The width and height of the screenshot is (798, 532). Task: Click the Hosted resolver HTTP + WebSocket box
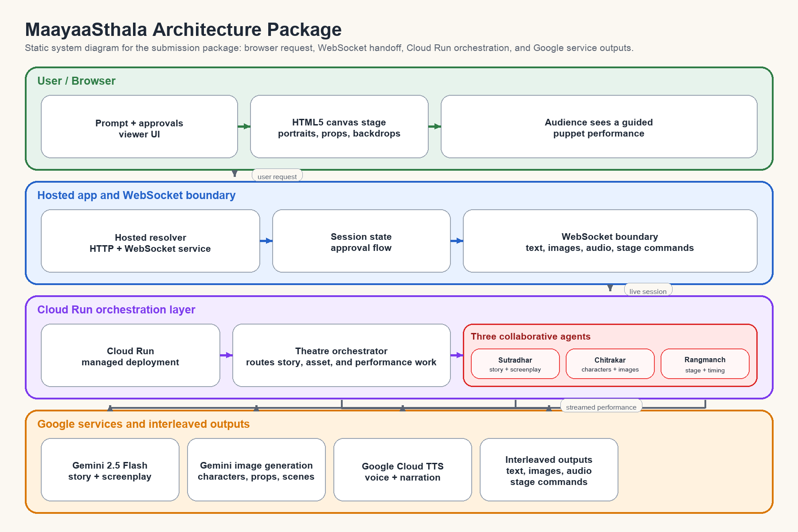point(150,241)
